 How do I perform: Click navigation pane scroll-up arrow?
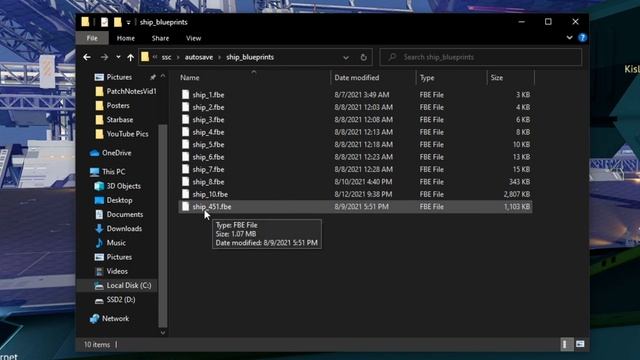click(163, 76)
